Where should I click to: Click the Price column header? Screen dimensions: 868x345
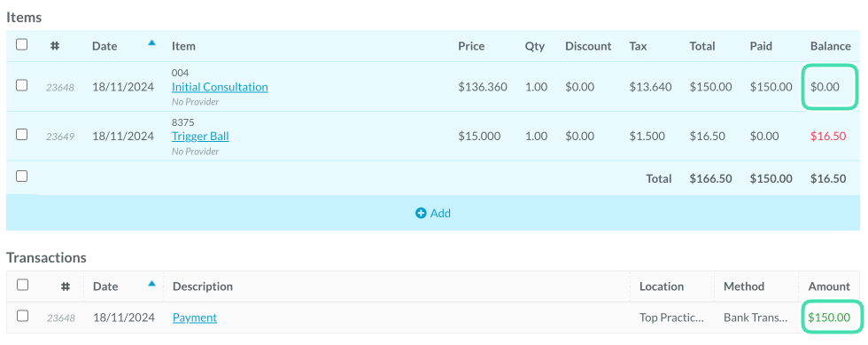click(x=471, y=47)
